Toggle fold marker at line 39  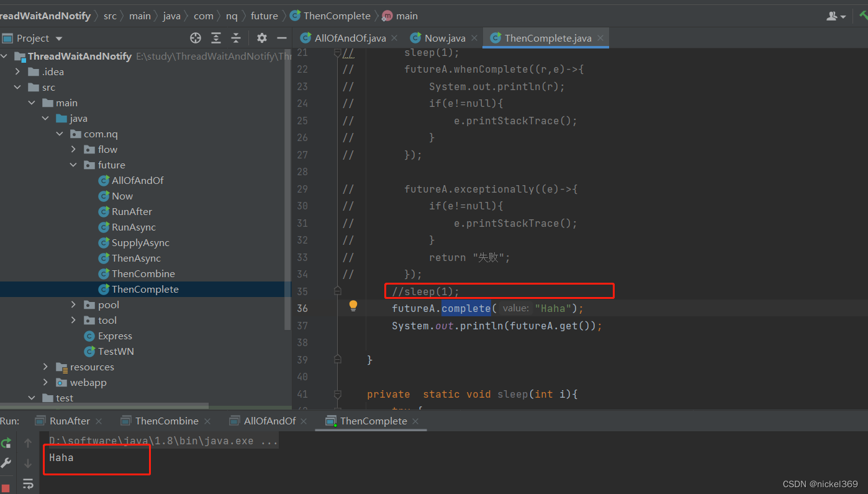tap(337, 359)
